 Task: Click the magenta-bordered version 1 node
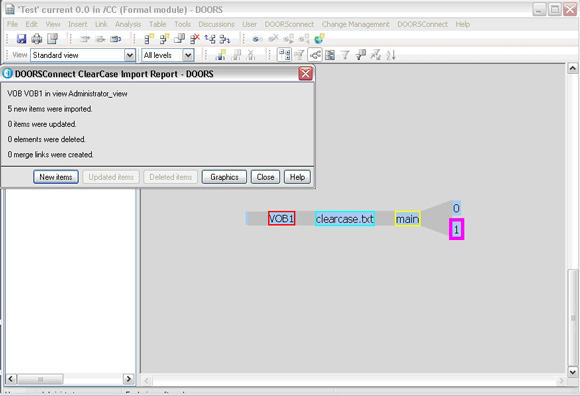(x=456, y=229)
